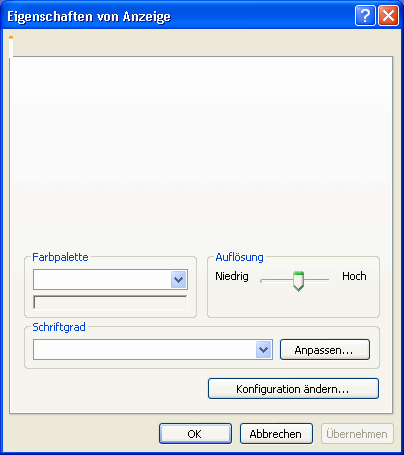Click slider track toward Niedrig
404x455 pixels.
[276, 280]
